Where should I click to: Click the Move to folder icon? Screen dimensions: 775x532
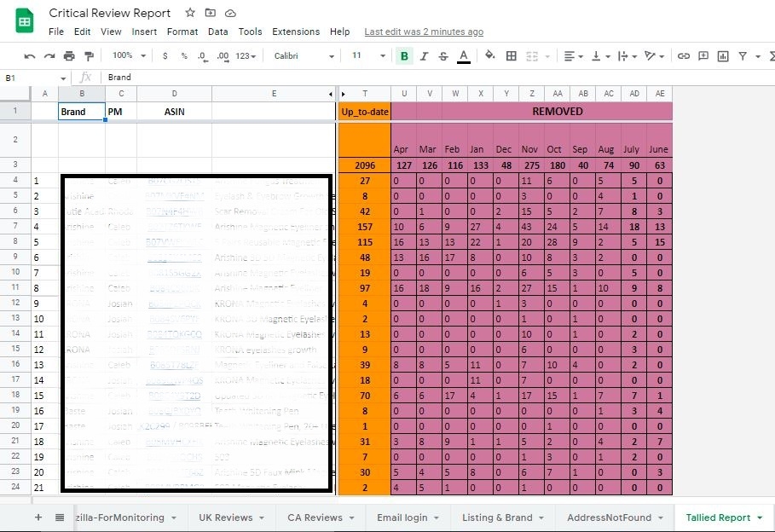tap(211, 13)
